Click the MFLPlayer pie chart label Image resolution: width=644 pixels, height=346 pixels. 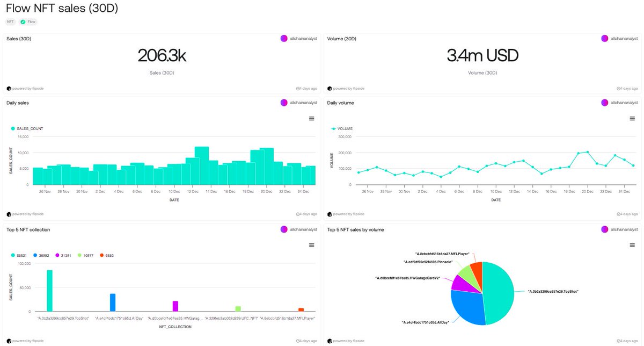coord(442,253)
